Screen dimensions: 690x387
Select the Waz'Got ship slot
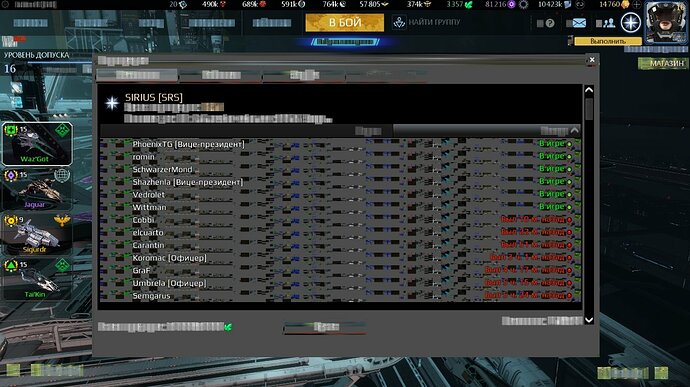[x=37, y=144]
